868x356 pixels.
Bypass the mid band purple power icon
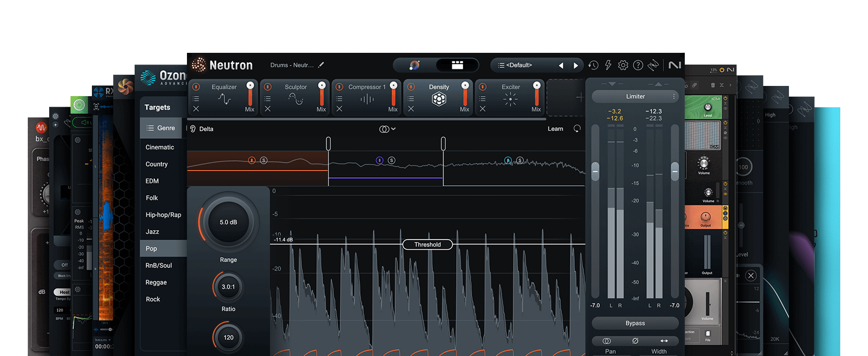[x=379, y=160]
